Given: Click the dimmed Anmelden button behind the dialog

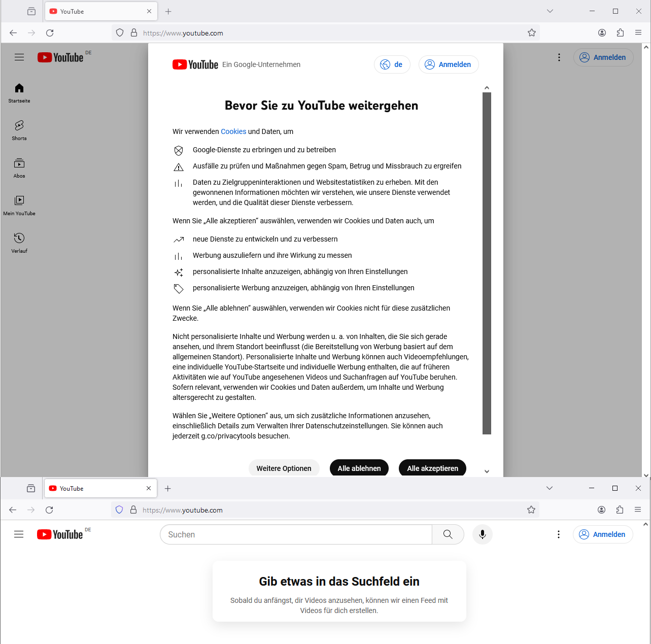Looking at the screenshot, I should tap(603, 57).
